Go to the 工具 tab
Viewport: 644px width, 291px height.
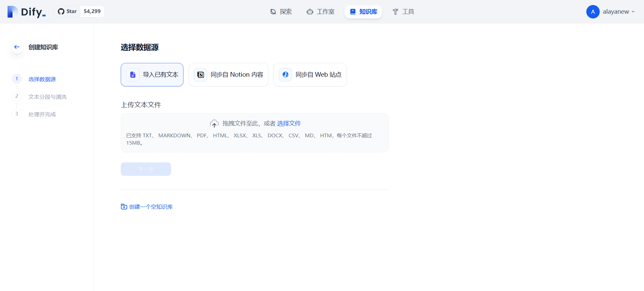tap(404, 12)
